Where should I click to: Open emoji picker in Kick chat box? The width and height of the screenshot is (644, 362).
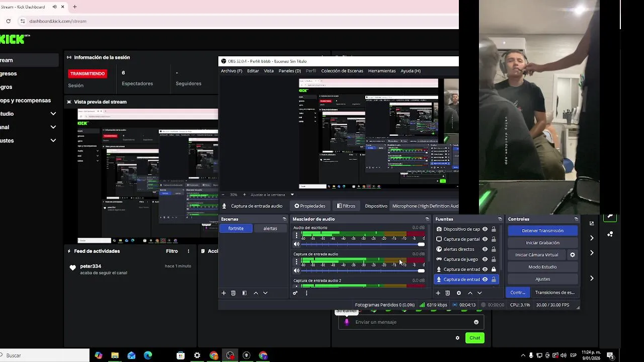click(476, 322)
